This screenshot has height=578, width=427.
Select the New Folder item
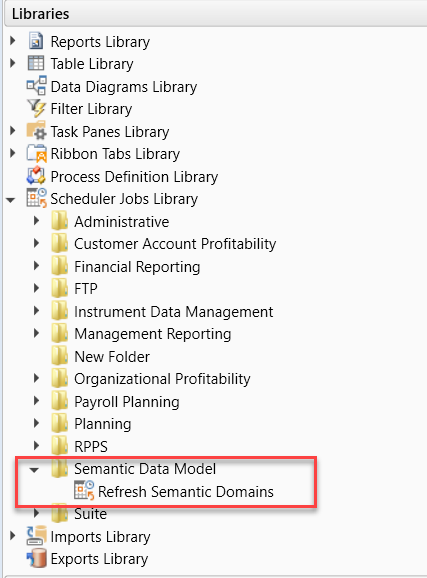(112, 356)
